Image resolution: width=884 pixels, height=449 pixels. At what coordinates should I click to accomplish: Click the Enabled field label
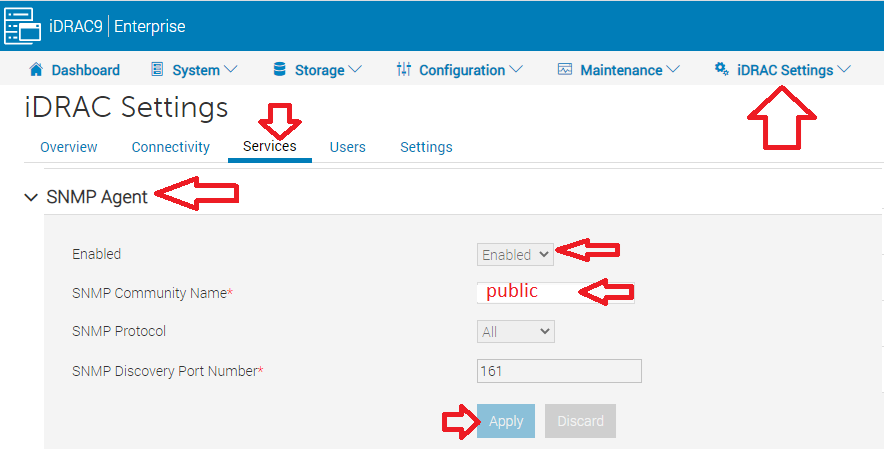coord(96,254)
